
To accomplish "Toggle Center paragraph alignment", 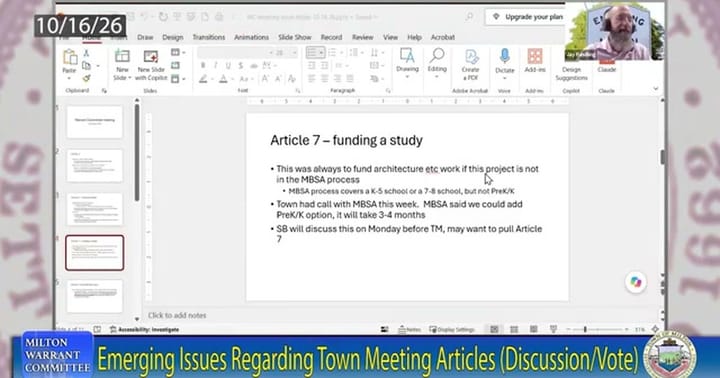I will pos(325,79).
